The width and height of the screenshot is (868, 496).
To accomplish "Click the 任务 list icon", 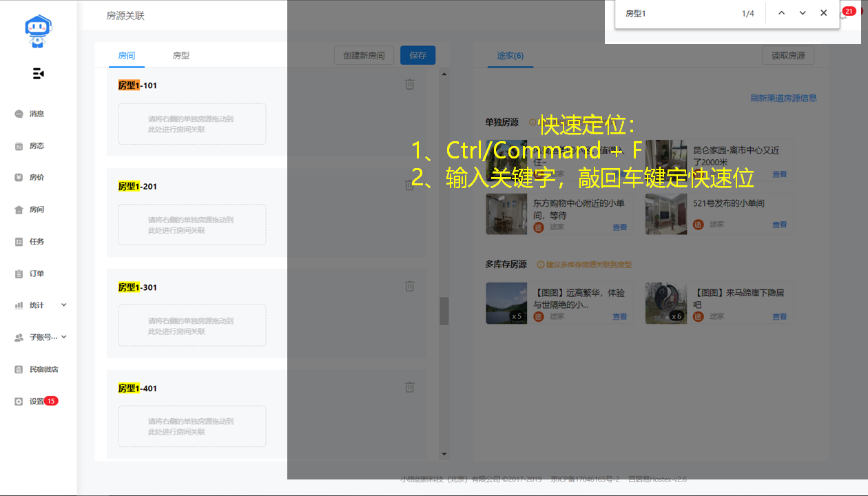I will point(19,242).
